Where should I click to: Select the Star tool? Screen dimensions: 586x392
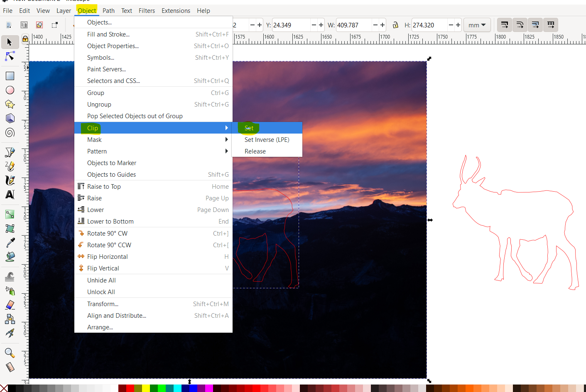[10, 104]
